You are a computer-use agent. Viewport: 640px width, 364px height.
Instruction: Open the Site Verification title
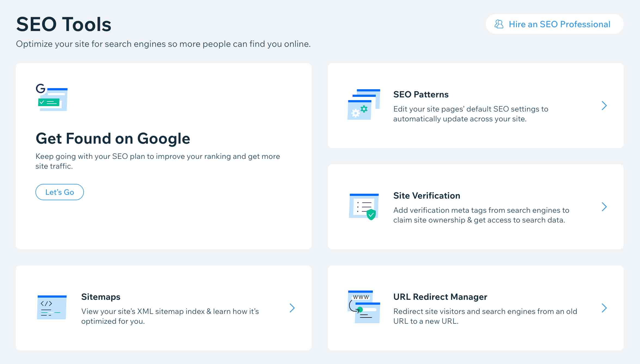[426, 196]
